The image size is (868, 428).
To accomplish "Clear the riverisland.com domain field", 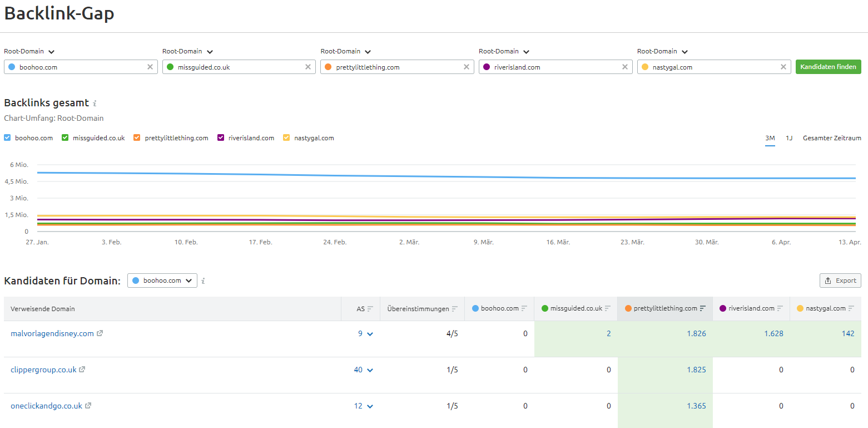I will (x=625, y=67).
